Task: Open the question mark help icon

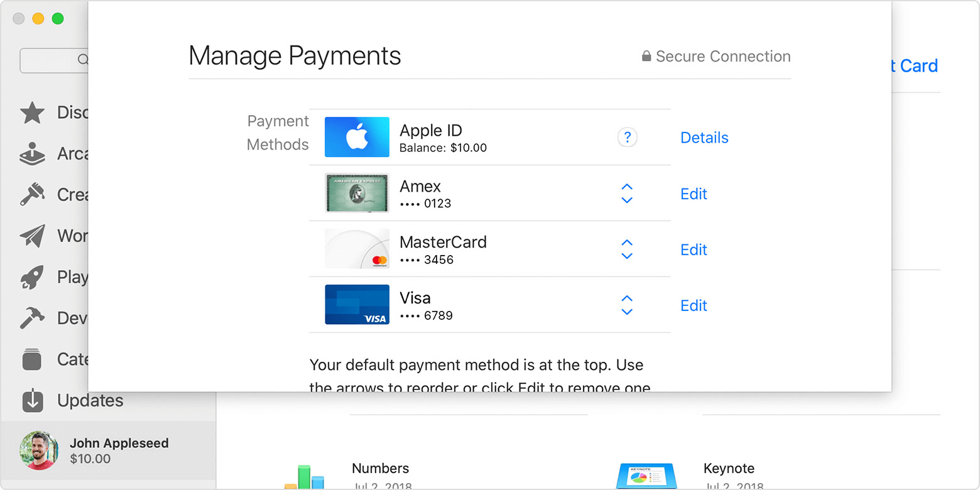Action: pyautogui.click(x=627, y=136)
